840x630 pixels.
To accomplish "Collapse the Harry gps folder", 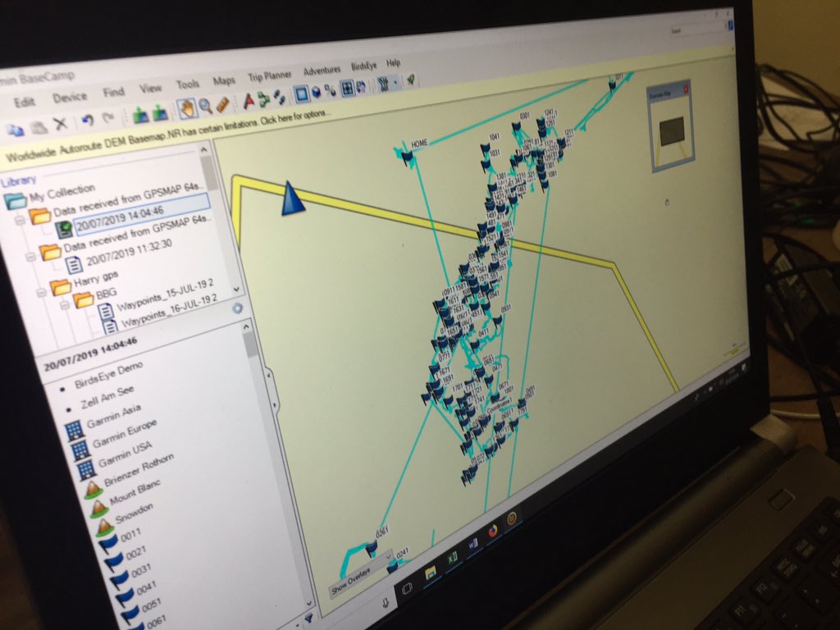I will tap(41, 293).
